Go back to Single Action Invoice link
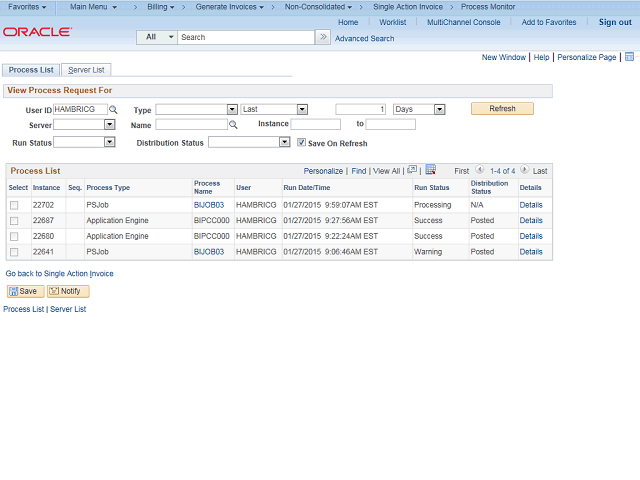The height and width of the screenshot is (480, 640). point(59,274)
